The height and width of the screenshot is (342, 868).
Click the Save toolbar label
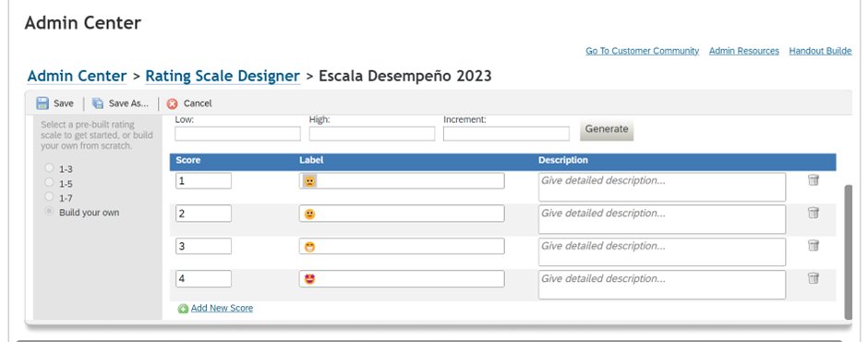(x=64, y=104)
